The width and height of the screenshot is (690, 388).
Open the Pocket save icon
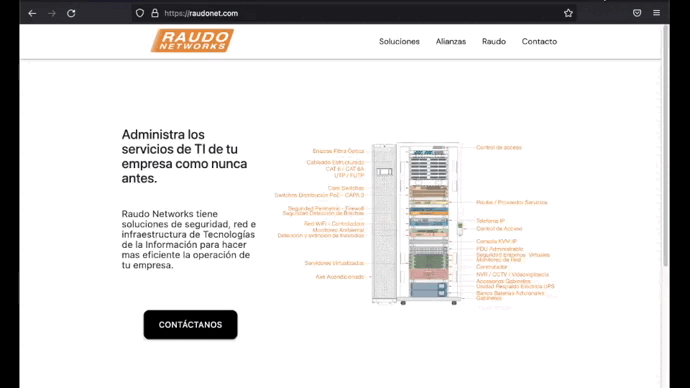(637, 13)
